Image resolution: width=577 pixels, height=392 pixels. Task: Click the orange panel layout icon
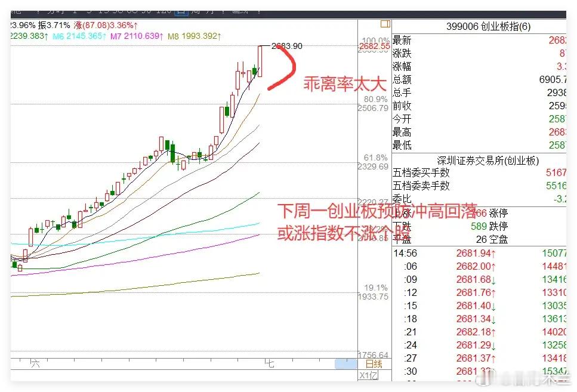point(385,24)
